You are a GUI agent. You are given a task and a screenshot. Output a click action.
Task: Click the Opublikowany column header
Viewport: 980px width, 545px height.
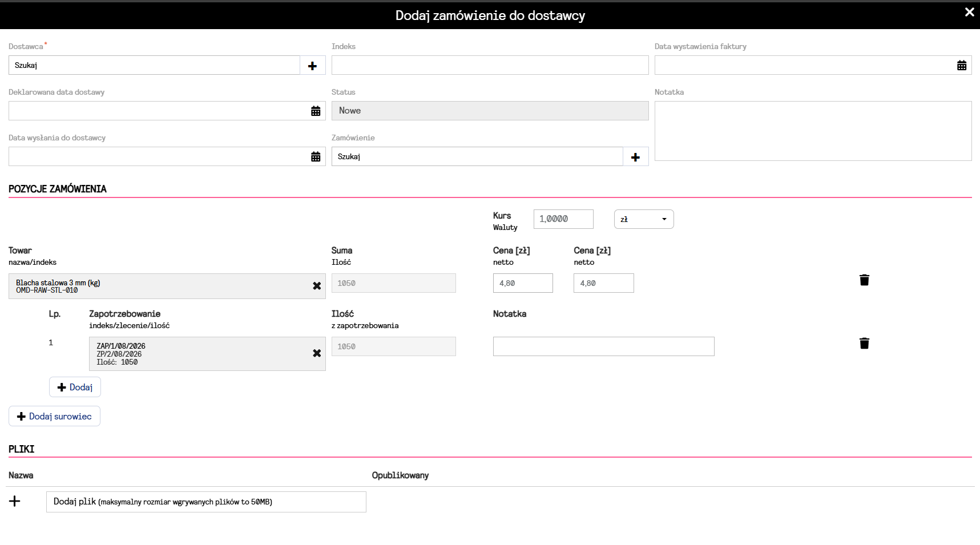tap(400, 475)
